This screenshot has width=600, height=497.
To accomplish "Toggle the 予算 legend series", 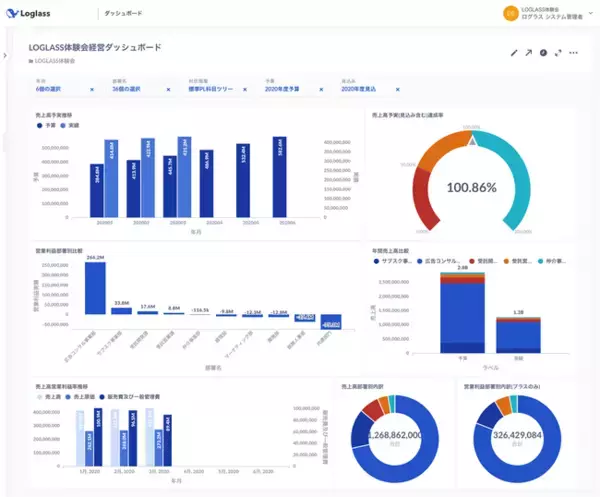I will pyautogui.click(x=46, y=125).
